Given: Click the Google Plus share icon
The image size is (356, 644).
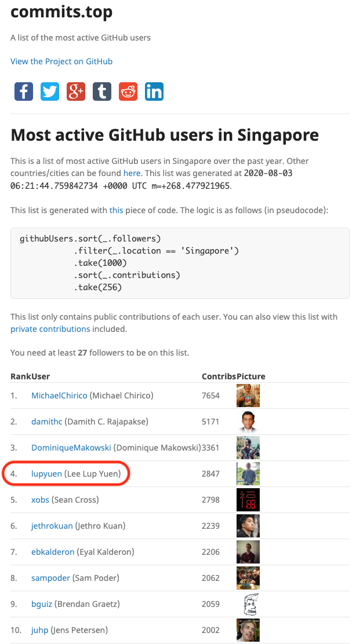Looking at the screenshot, I should [x=76, y=92].
